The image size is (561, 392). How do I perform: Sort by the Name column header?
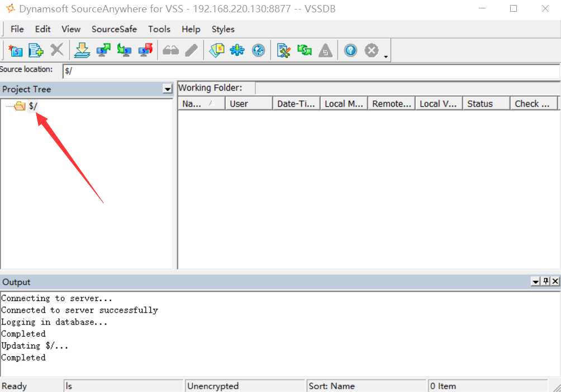pyautogui.click(x=201, y=103)
